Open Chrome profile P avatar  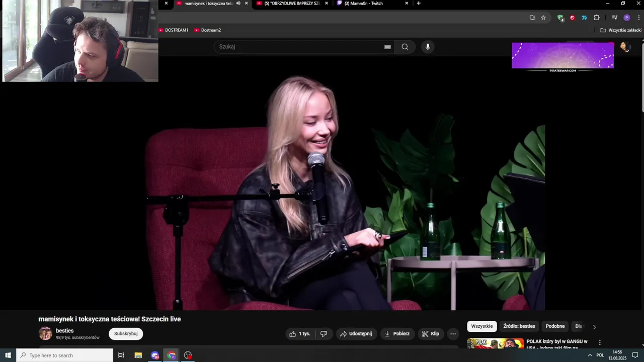click(x=626, y=18)
